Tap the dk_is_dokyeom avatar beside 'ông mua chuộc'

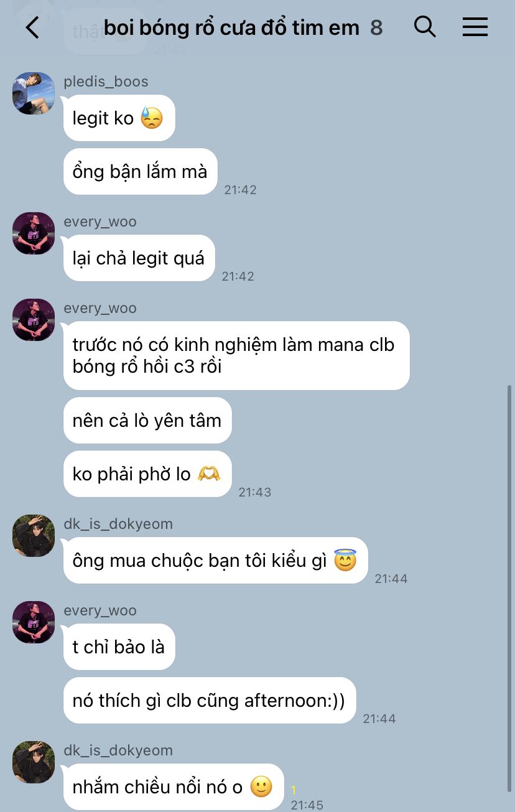34,536
